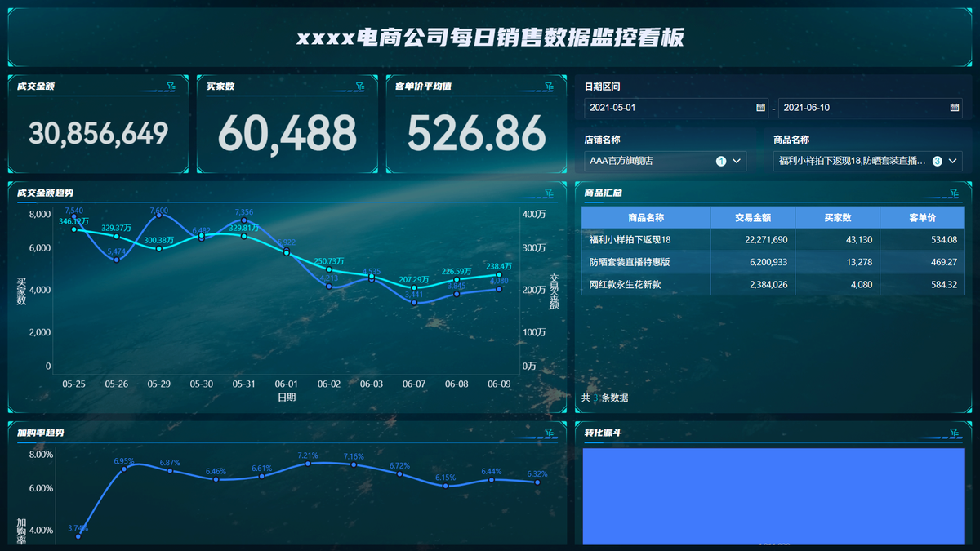This screenshot has width=980, height=551.
Task: Click the end date field 2021-06-10
Action: coord(871,108)
